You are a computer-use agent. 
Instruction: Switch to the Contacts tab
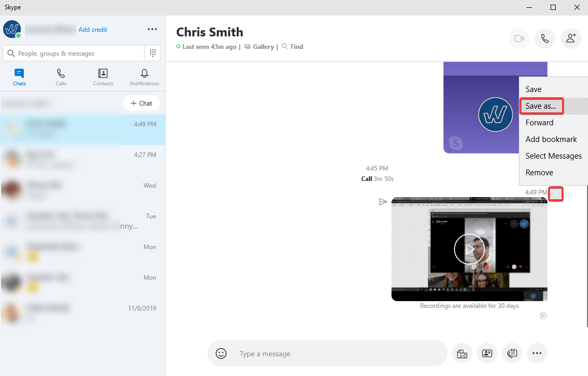(102, 77)
